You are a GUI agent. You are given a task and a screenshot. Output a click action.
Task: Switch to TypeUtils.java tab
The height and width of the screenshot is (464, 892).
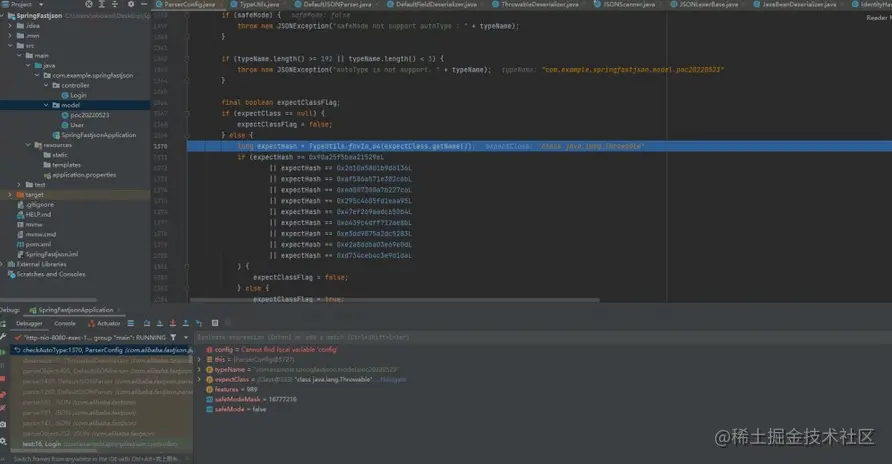pyautogui.click(x=259, y=4)
